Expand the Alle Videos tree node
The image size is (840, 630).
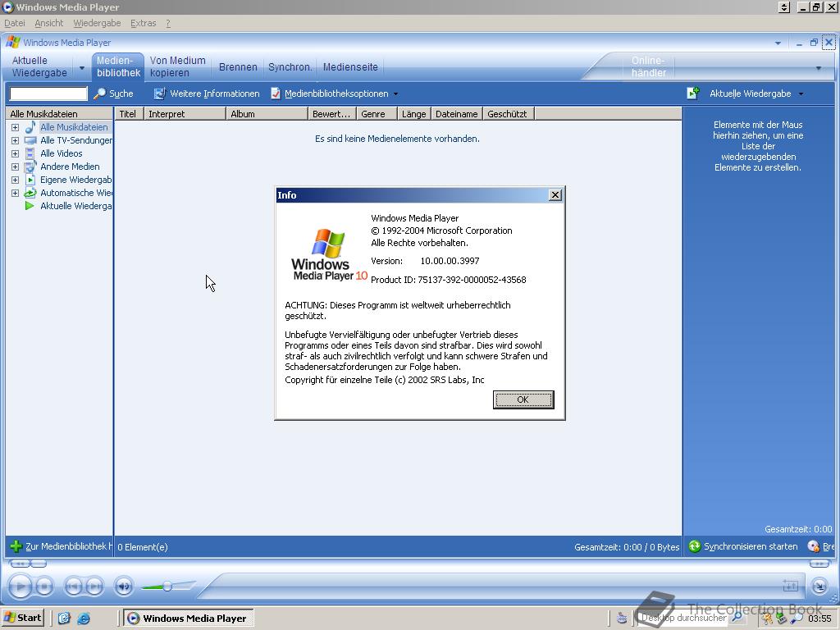tap(15, 153)
